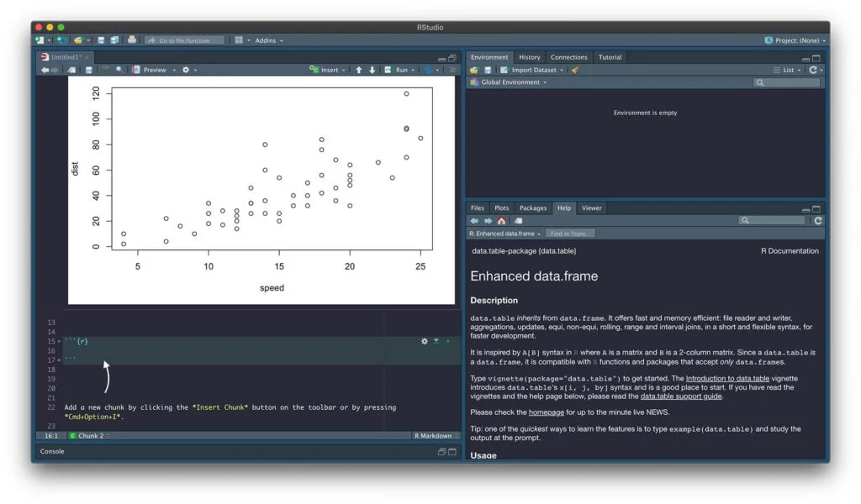The width and height of the screenshot is (861, 504).
Task: Show the help topic in a new window
Action: tap(518, 220)
